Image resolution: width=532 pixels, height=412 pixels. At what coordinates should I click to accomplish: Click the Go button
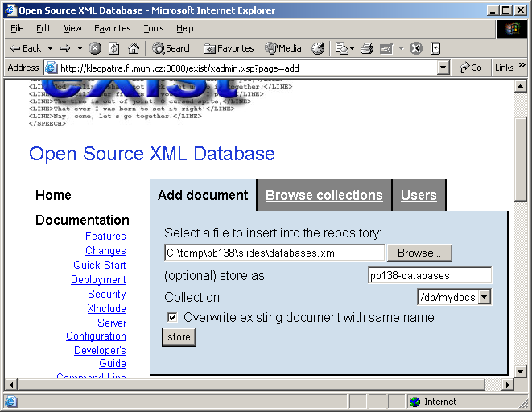[472, 68]
